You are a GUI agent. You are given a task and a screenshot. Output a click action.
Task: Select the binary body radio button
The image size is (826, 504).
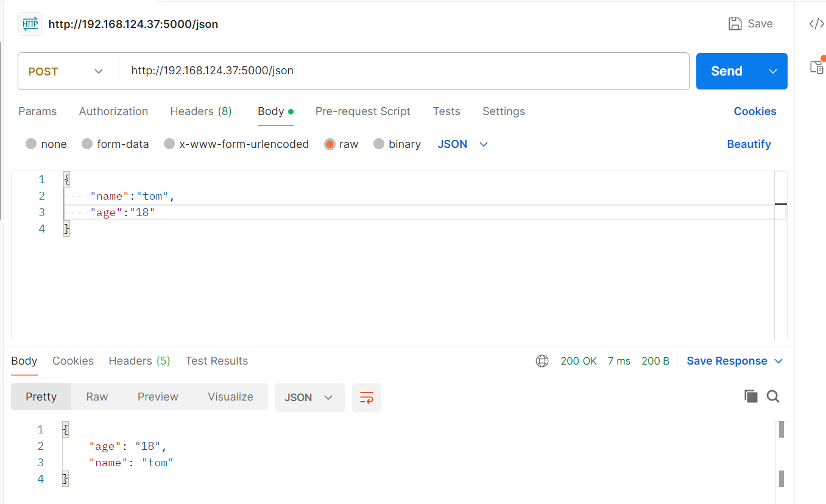pyautogui.click(x=379, y=144)
